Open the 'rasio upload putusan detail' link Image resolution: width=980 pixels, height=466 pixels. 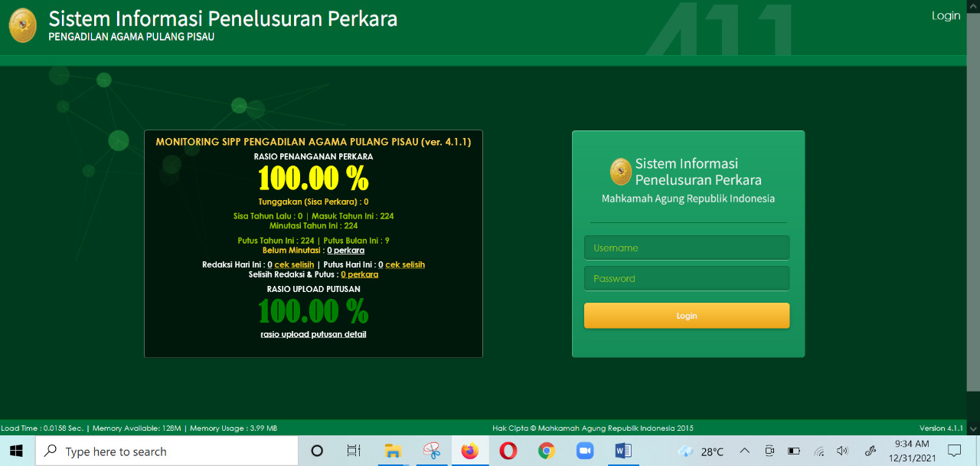pos(313,334)
